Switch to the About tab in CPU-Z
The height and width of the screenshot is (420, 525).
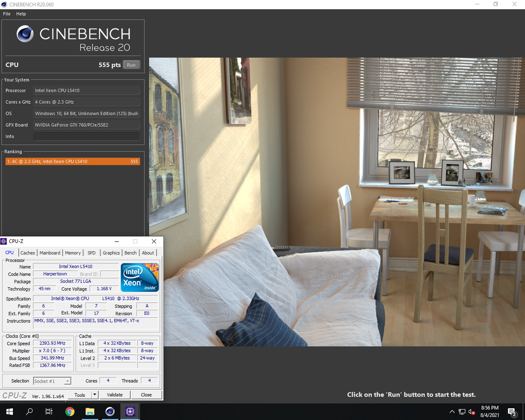click(x=148, y=253)
